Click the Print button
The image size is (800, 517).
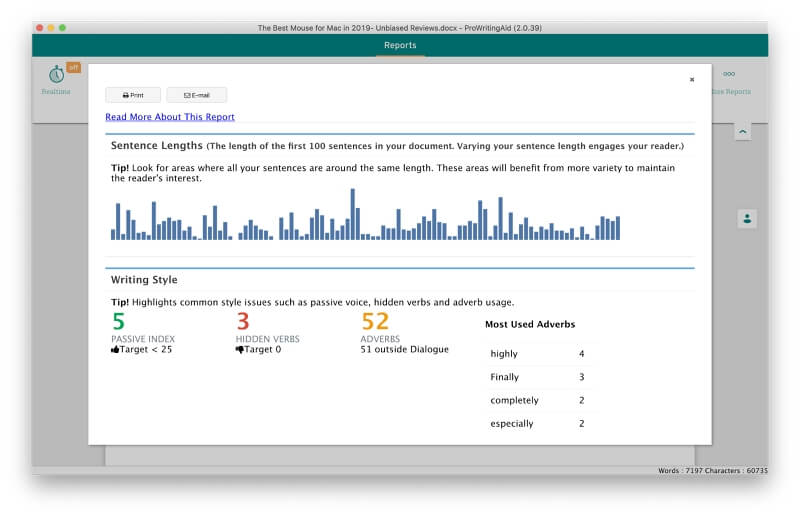133,95
